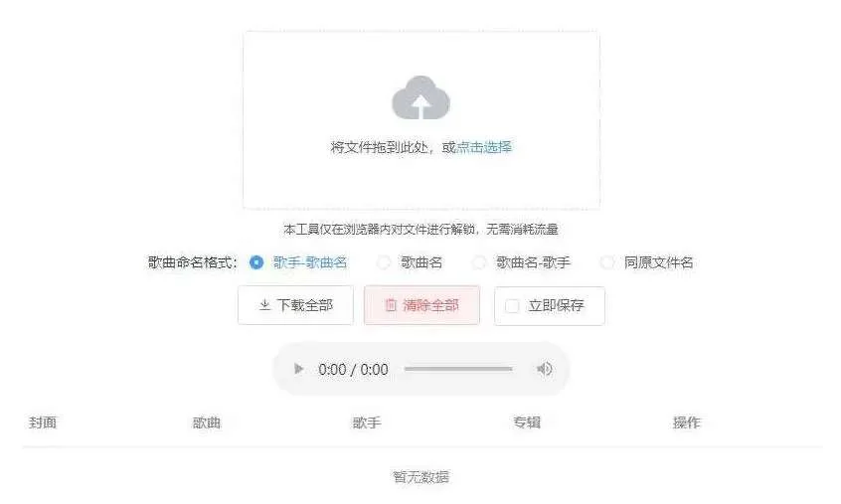Open file picker via 点击选择 link
This screenshot has width=841, height=504.
pyautogui.click(x=484, y=147)
